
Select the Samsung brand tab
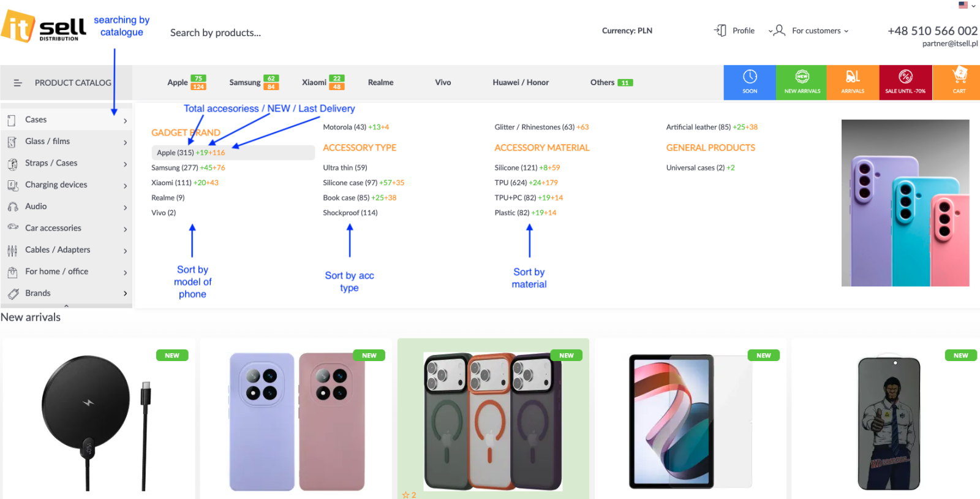pos(245,83)
